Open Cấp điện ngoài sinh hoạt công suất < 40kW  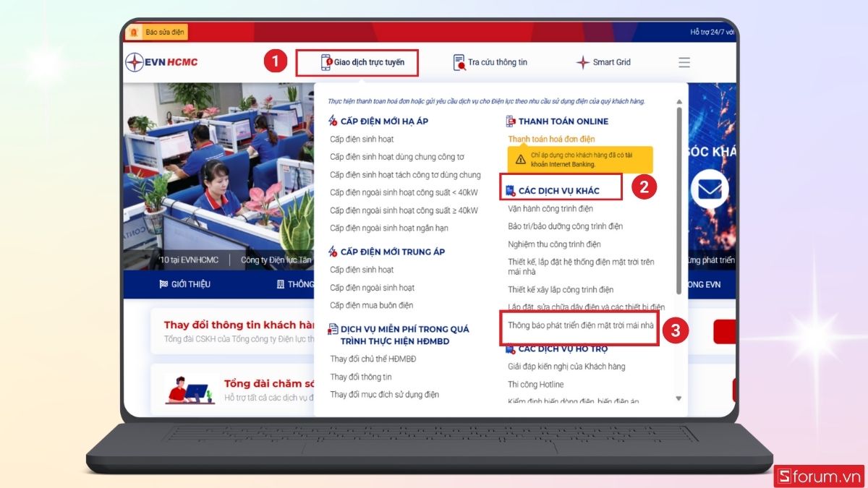[x=404, y=192]
